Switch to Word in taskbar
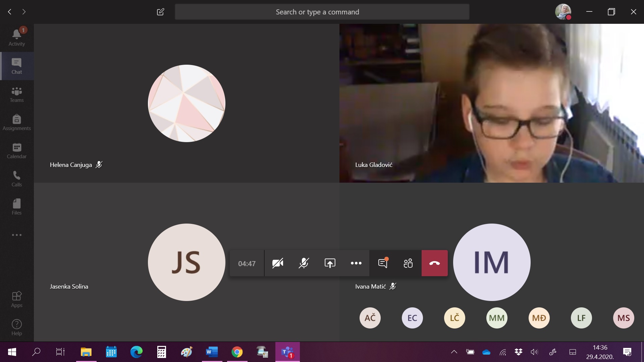The width and height of the screenshot is (644, 362). [212, 352]
